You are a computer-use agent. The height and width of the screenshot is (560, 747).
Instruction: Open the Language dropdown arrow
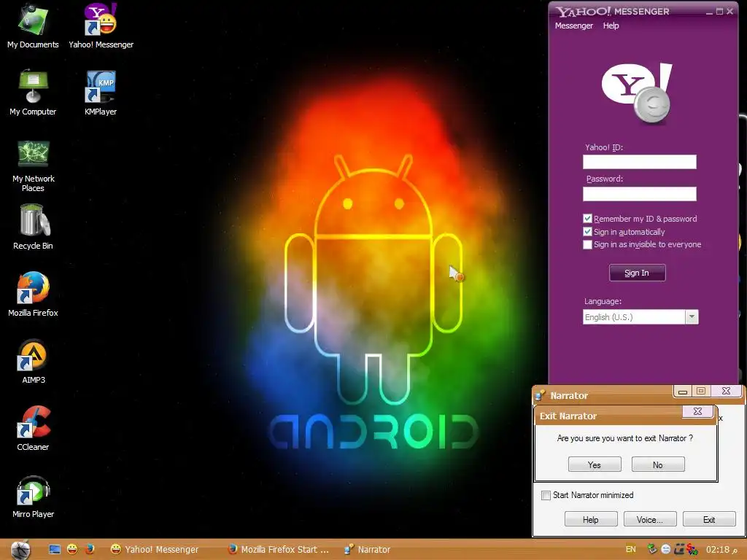pos(692,317)
